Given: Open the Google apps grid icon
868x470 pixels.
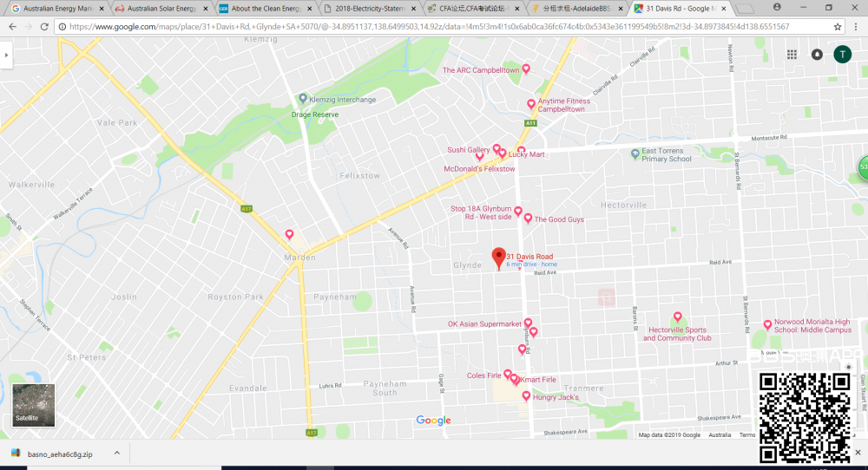Looking at the screenshot, I should 792,54.
